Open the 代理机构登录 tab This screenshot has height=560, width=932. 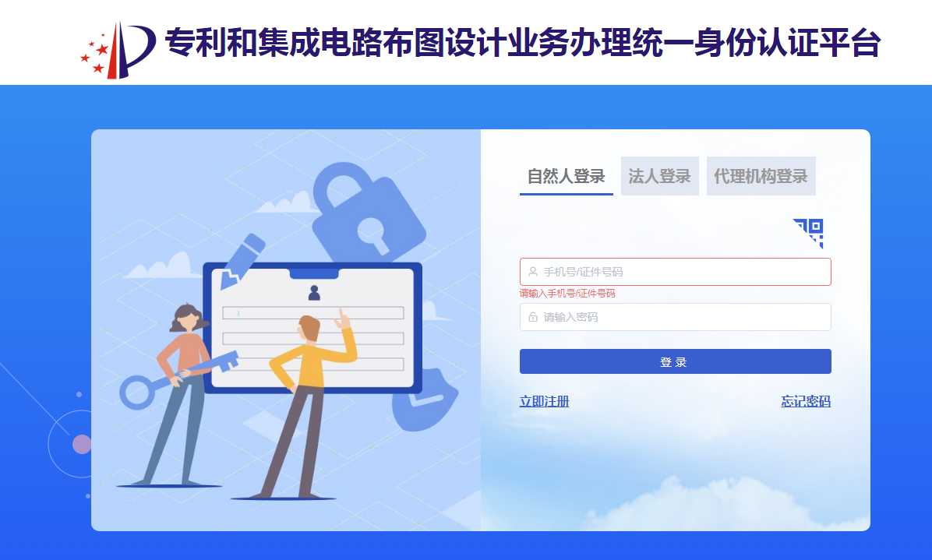click(761, 176)
